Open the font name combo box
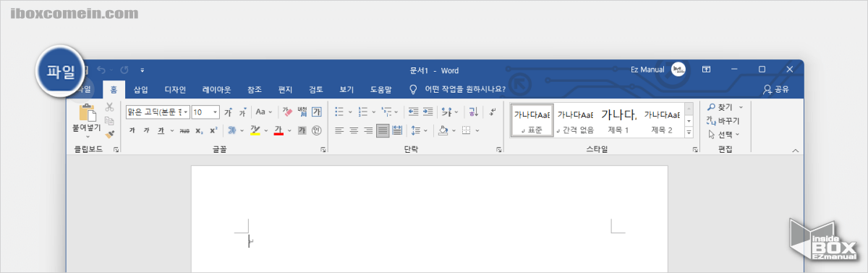The height and width of the screenshot is (273, 868). pyautogui.click(x=158, y=112)
